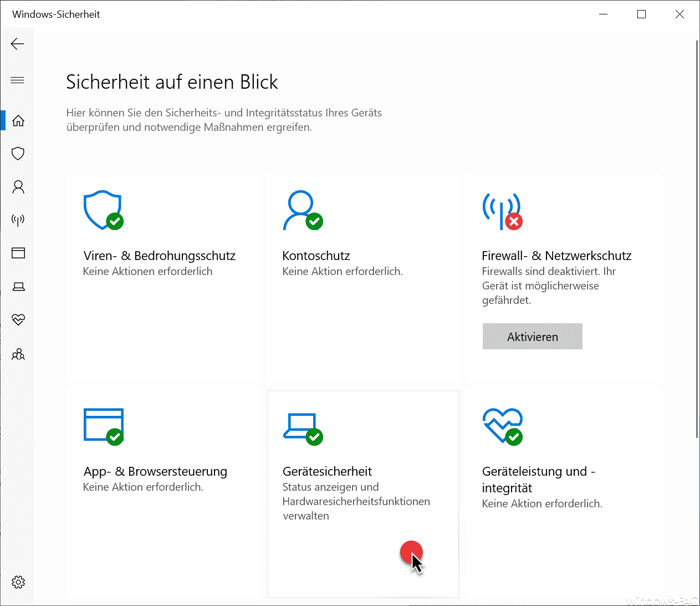Viewport: 700px width, 606px height.
Task: Open family options people icon in sidebar
Action: click(18, 354)
